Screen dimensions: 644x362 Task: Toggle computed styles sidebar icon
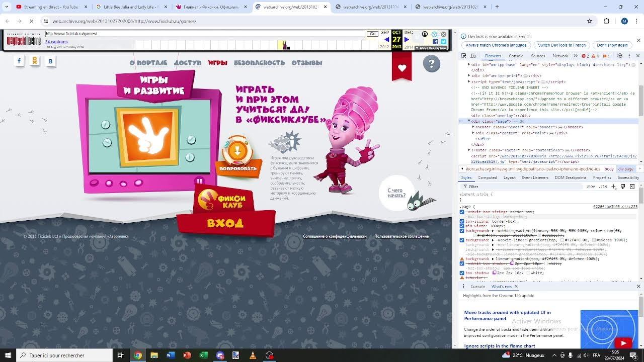click(x=632, y=187)
